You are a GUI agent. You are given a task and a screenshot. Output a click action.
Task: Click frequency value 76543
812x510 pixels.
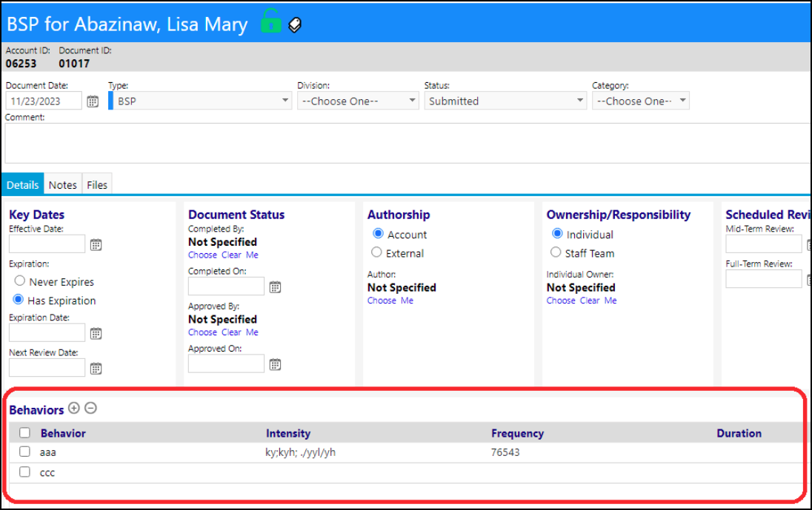click(505, 452)
